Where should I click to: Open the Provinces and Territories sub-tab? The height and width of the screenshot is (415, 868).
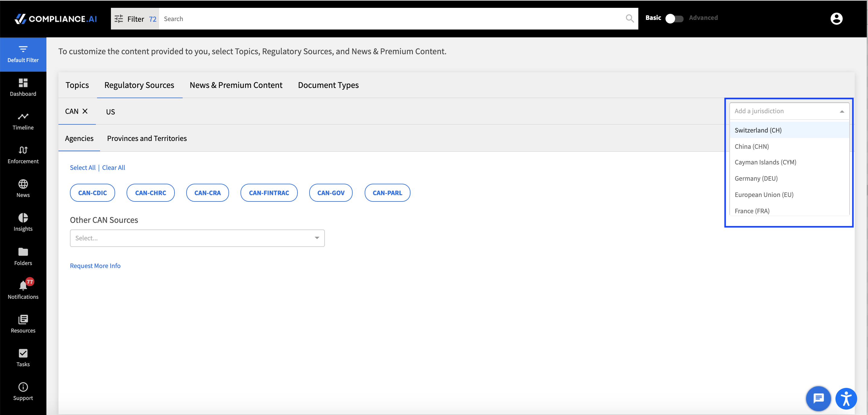tap(147, 138)
